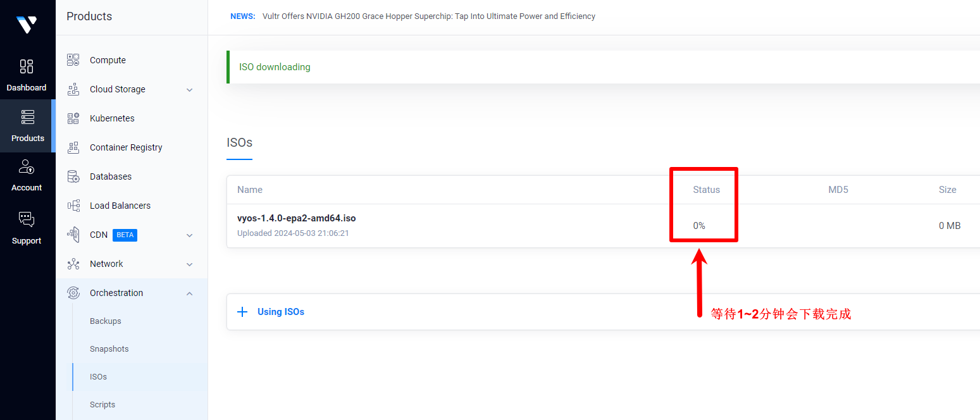Click the CDN icon
980x420 pixels.
point(73,235)
